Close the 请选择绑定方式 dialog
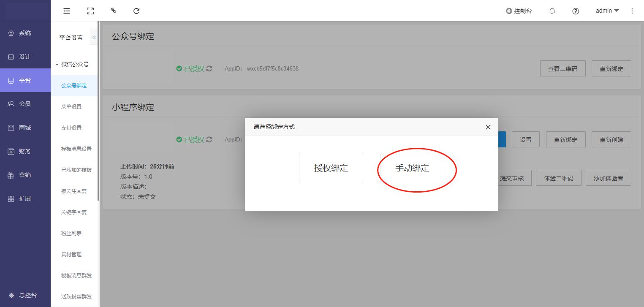Screen dimensions: 644x307 pos(488,127)
